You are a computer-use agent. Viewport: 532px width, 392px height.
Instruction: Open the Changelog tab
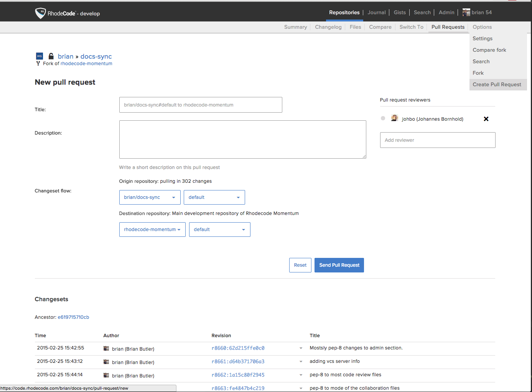tap(328, 27)
